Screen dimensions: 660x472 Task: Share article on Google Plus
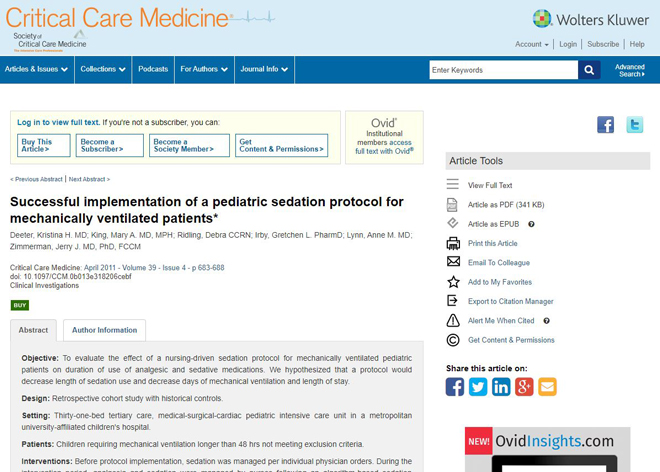tap(524, 387)
